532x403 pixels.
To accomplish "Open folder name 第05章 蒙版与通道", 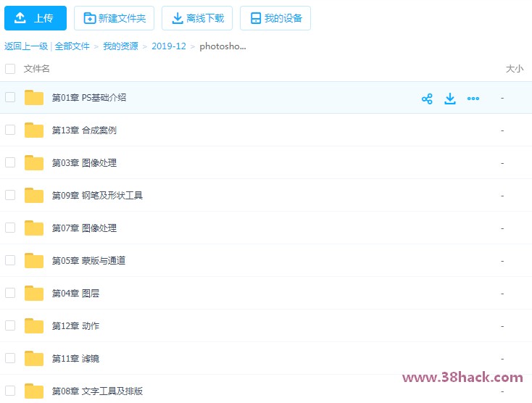I will (x=88, y=260).
